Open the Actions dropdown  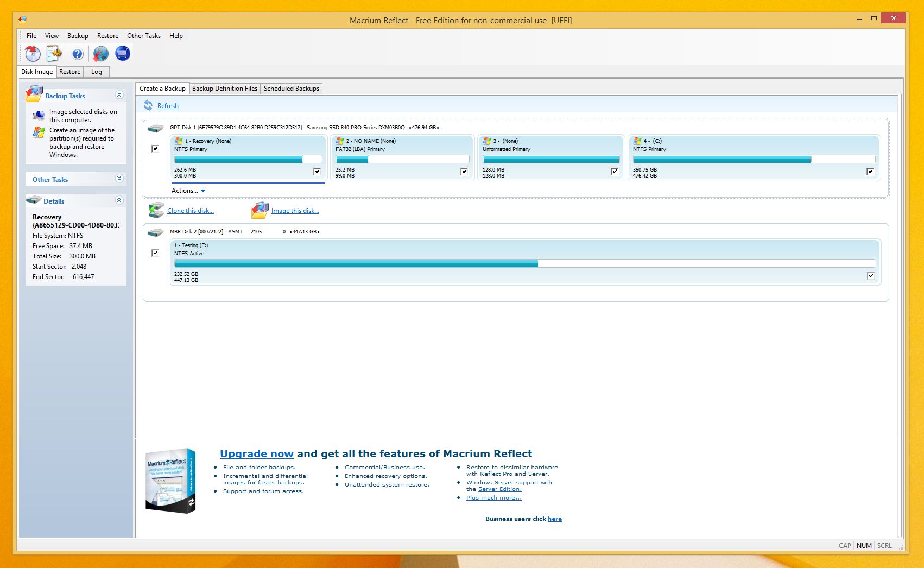[188, 191]
